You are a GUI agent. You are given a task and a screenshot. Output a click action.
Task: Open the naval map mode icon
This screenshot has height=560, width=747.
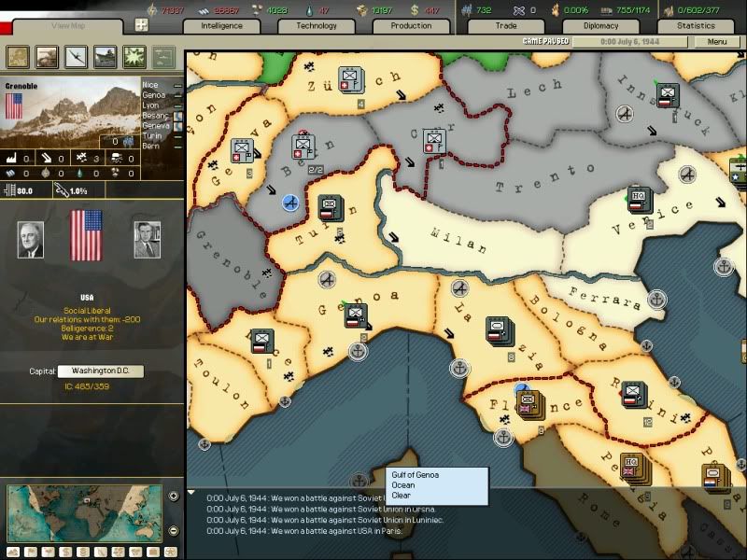(103, 59)
